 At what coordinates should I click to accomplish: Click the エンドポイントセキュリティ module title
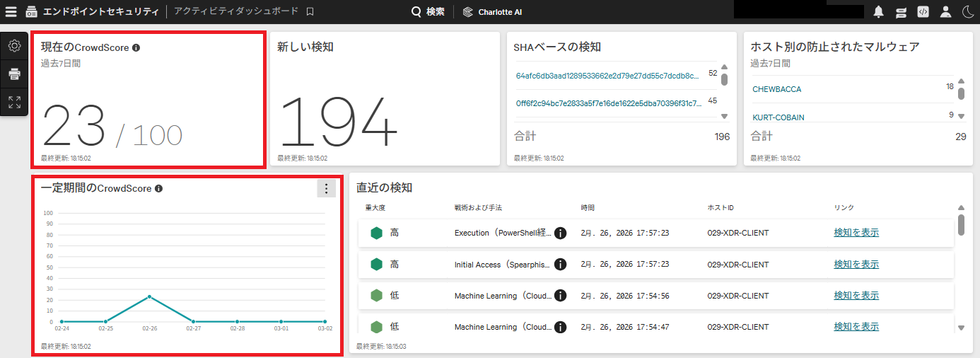101,12
